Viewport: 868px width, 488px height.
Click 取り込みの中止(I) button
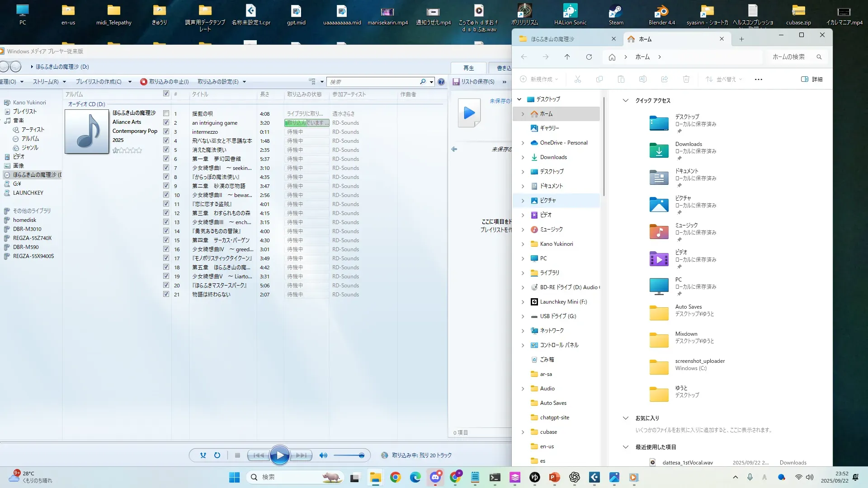(x=165, y=82)
